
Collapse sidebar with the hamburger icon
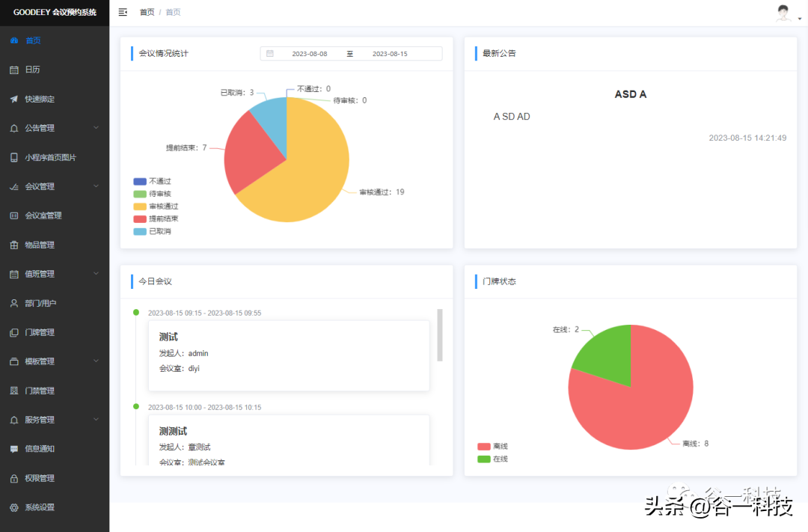(x=123, y=12)
